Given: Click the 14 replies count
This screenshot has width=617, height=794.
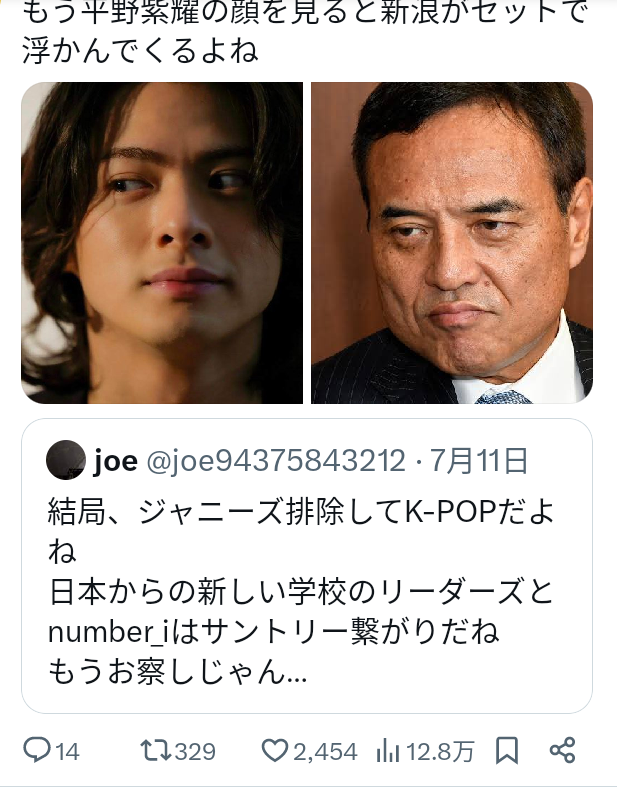Looking at the screenshot, I should [67, 751].
